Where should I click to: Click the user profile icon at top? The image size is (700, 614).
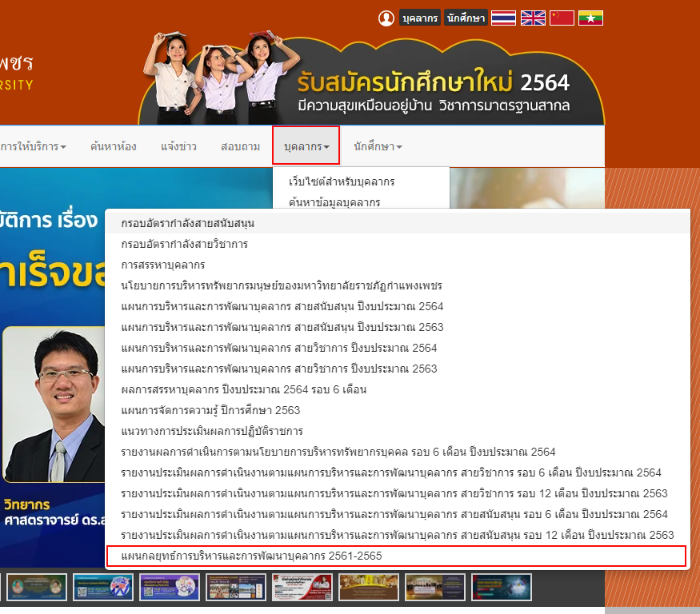(386, 18)
